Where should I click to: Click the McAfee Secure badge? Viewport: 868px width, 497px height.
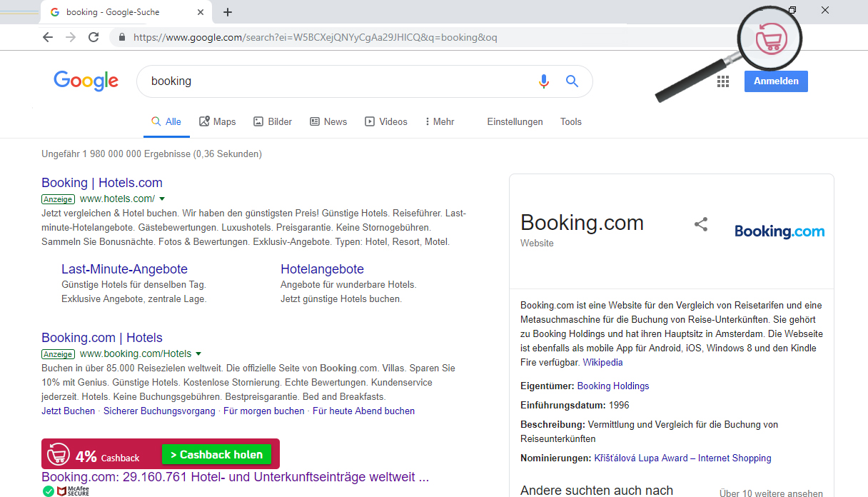(73, 491)
